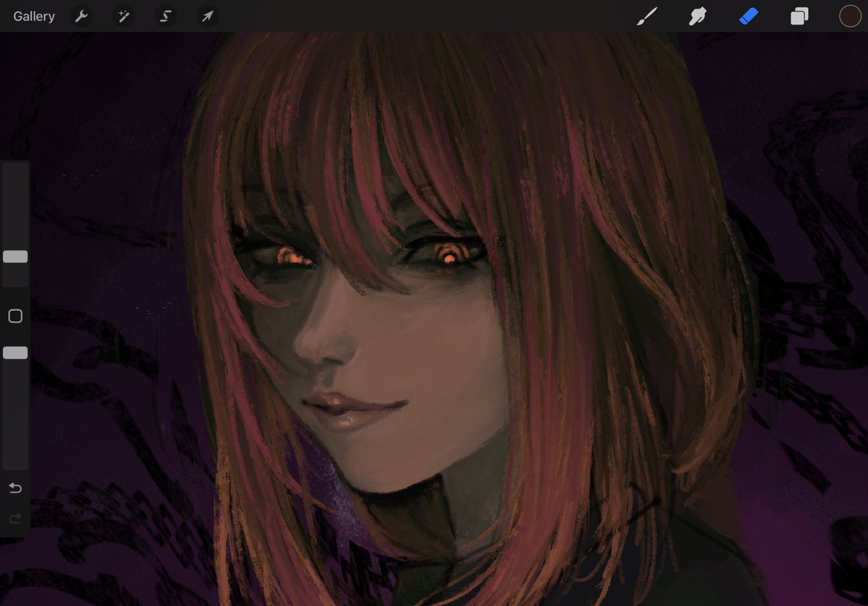Open the Gallery view
Viewport: 868px width, 606px height.
tap(34, 16)
